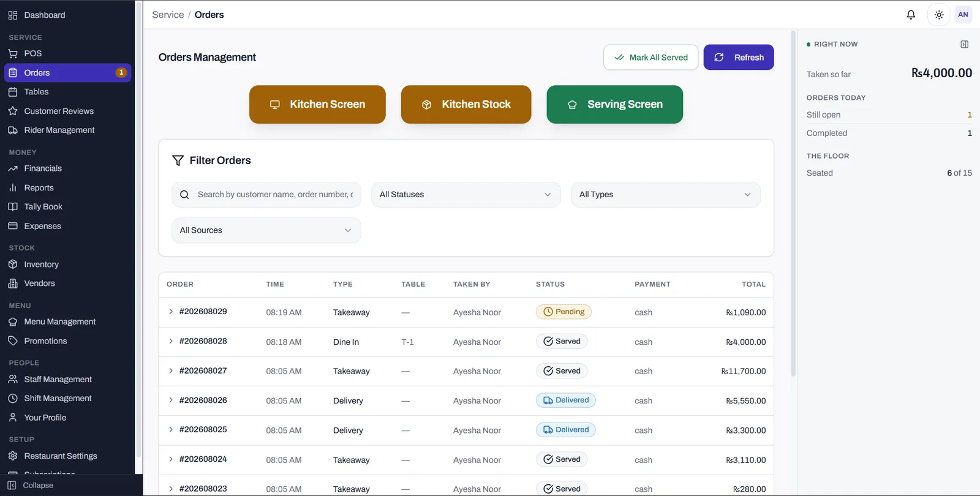Click the Still open count row

click(889, 115)
